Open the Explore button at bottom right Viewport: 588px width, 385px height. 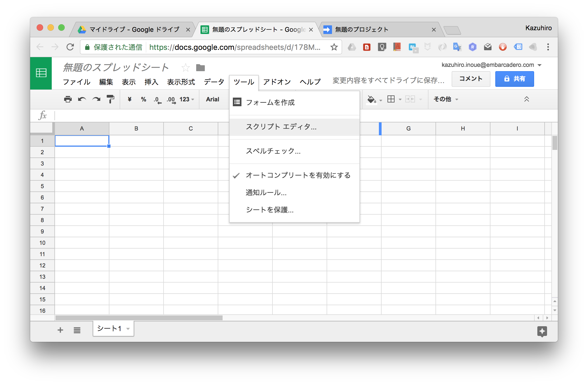pos(542,331)
